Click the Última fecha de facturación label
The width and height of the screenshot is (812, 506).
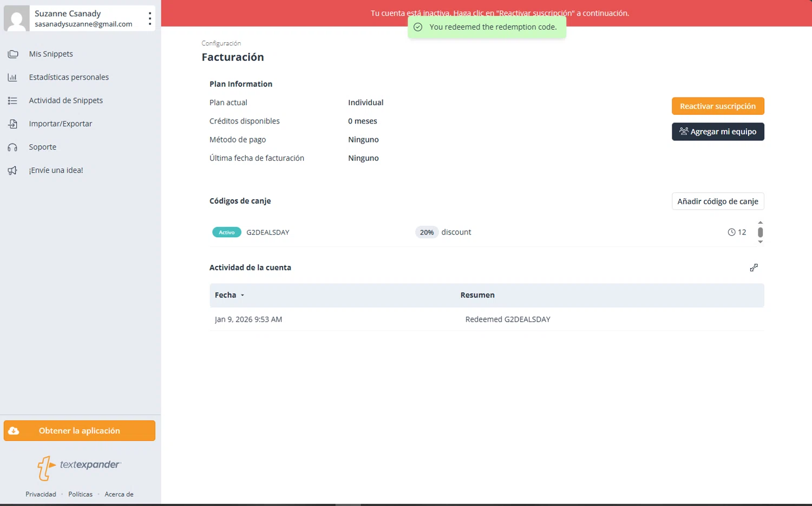point(257,158)
